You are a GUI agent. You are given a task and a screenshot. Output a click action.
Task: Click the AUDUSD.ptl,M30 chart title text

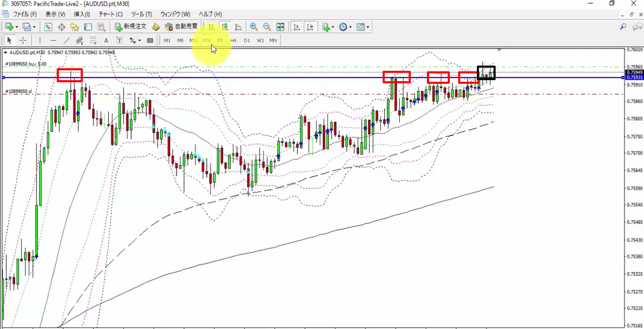pyautogui.click(x=27, y=52)
